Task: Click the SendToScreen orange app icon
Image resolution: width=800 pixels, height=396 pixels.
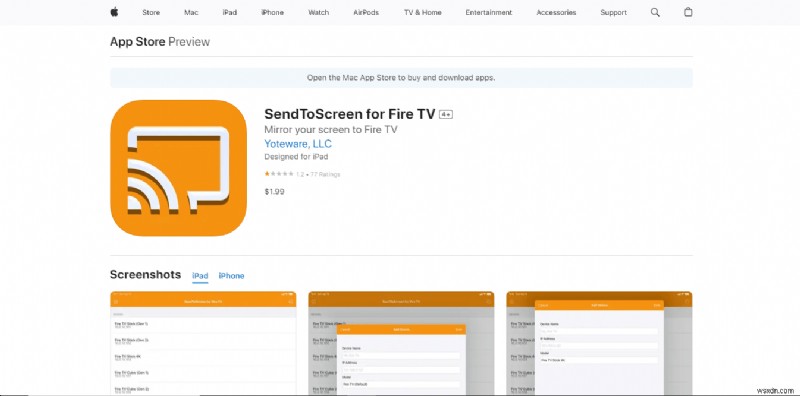Action: coord(179,168)
